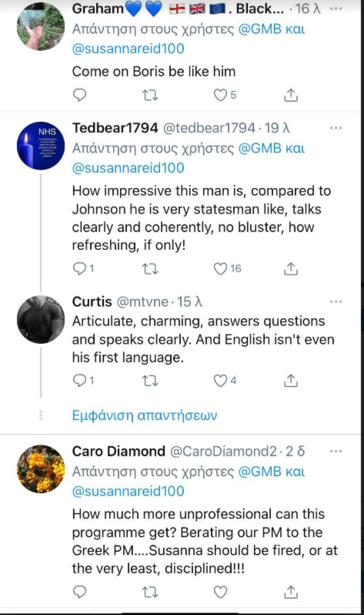This screenshot has height=615, width=364.
Task: Reply to Tedbear1794's tweet
Action: 79,269
